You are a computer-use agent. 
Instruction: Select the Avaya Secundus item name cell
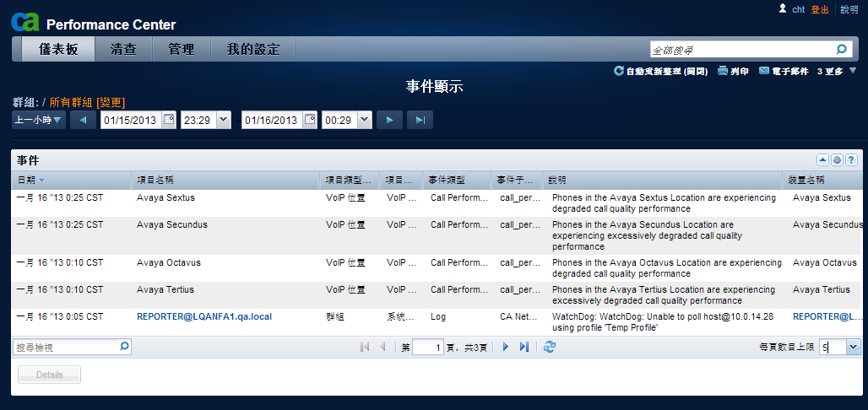tap(172, 224)
